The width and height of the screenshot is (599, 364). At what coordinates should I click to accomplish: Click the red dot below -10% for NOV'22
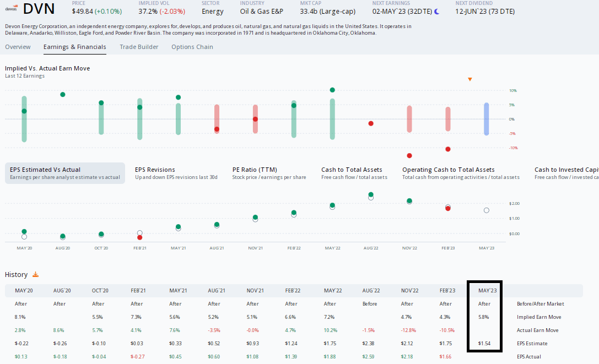tap(409, 155)
